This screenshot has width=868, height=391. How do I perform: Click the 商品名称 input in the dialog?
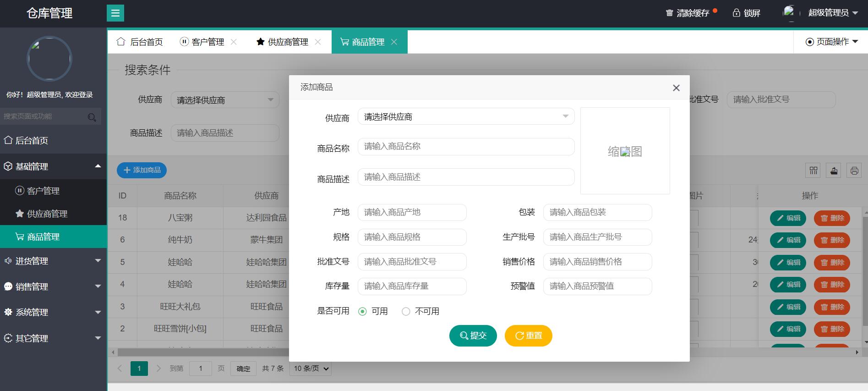466,147
